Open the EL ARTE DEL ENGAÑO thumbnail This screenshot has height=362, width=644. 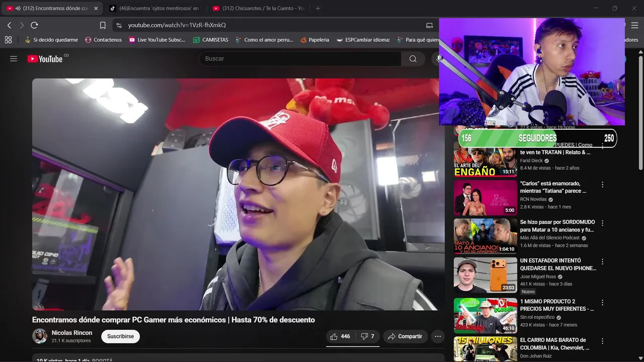coord(486,159)
